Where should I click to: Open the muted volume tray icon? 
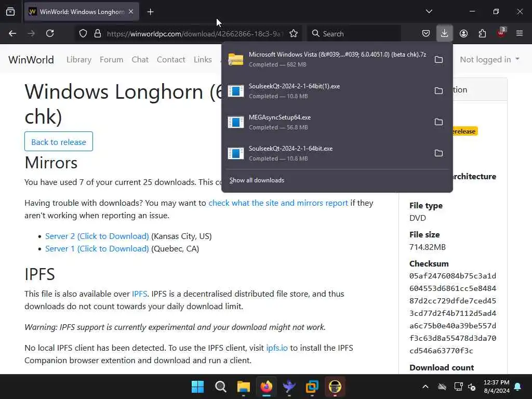(472, 387)
